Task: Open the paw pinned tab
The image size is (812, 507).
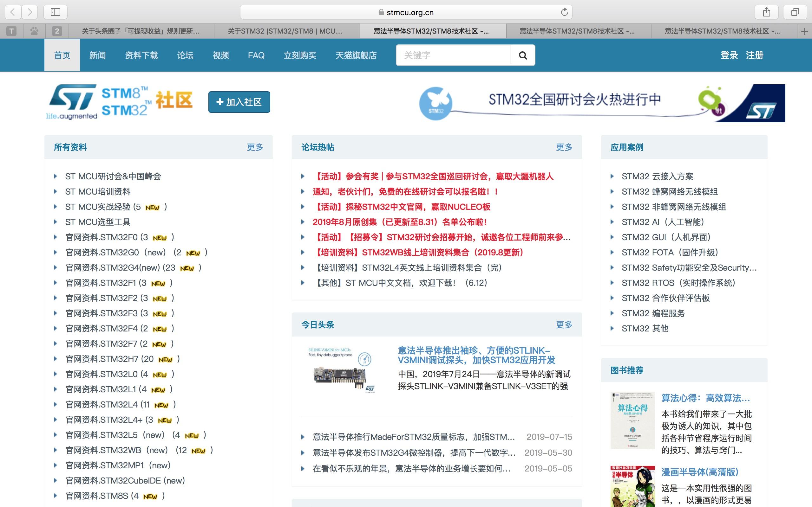Action: click(x=34, y=31)
